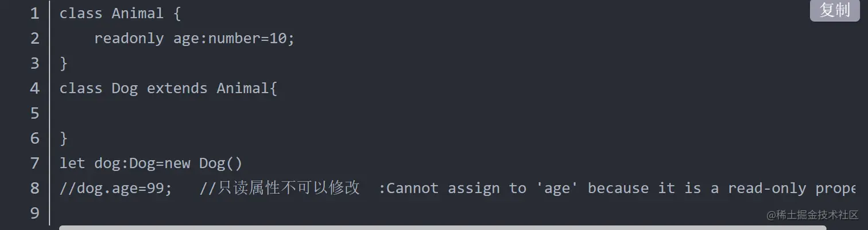Click the 'let dog:Dog=new Dog()' line
The image size is (868, 230).
pyautogui.click(x=152, y=163)
